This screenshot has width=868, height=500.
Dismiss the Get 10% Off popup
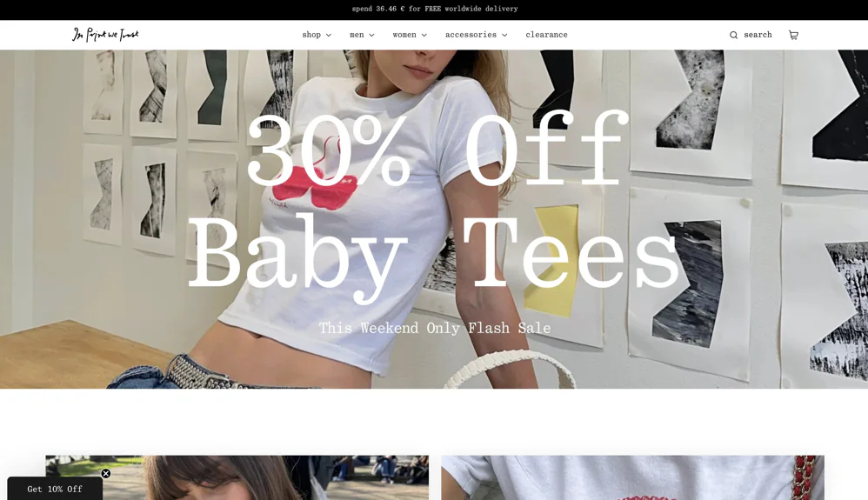pyautogui.click(x=106, y=473)
